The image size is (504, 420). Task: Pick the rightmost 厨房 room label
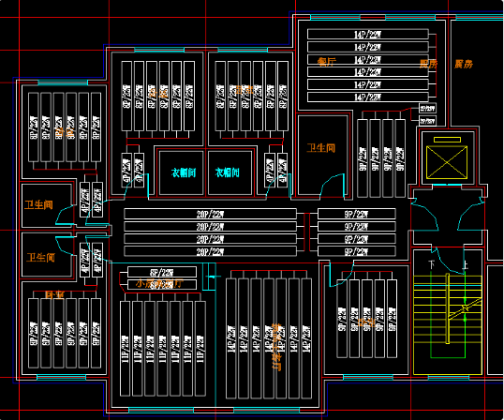464,64
